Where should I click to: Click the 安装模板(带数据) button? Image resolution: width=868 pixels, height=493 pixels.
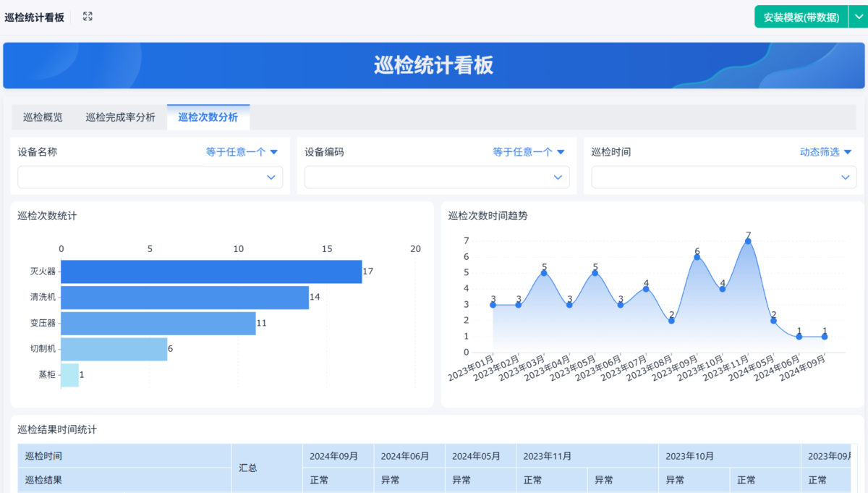(801, 17)
